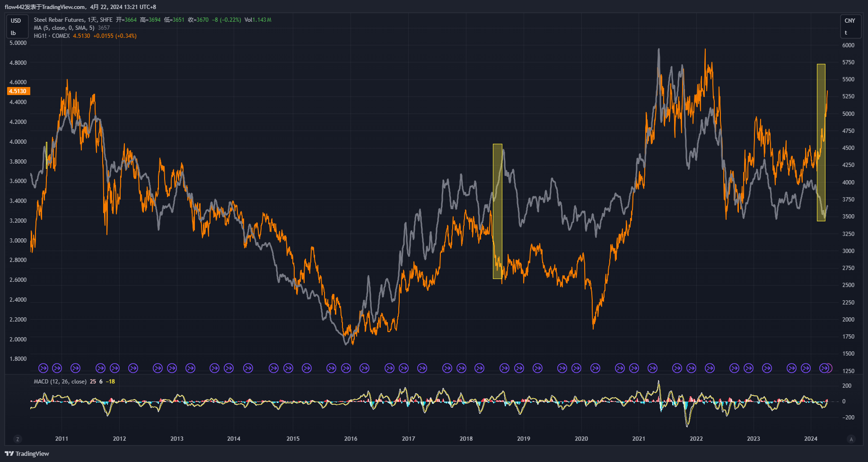Select the MACD (12, 26, close) legend
This screenshot has width=868, height=462.
tap(60, 382)
